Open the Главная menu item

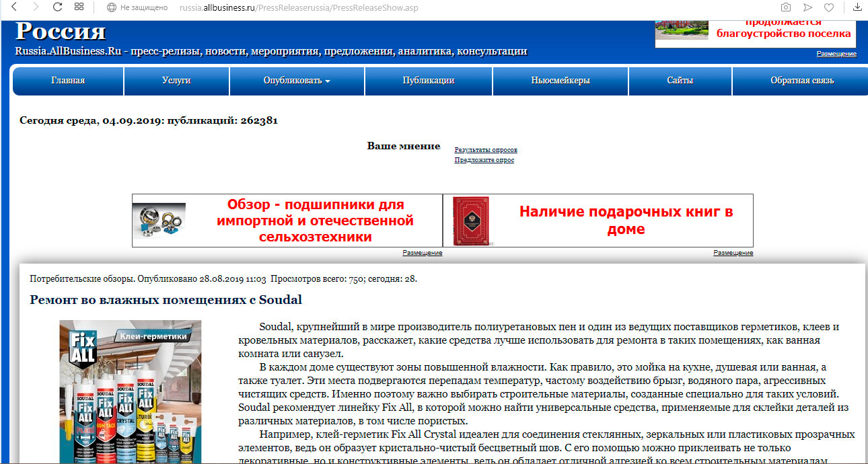[x=68, y=81]
